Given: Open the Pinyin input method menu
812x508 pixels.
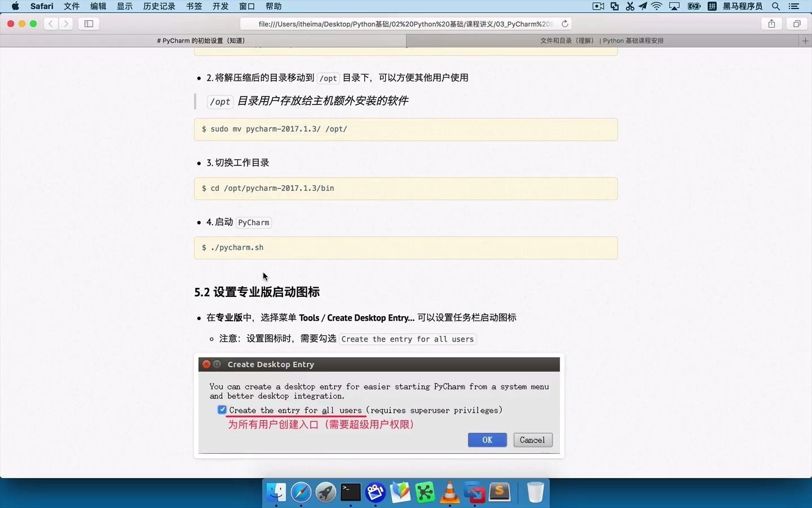Looking at the screenshot, I should pos(712,6).
